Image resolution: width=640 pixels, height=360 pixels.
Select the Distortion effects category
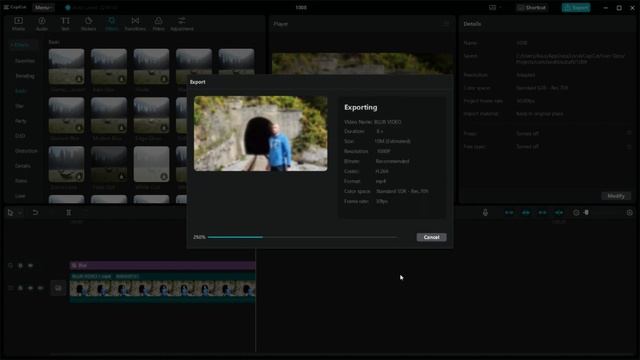[x=26, y=151]
